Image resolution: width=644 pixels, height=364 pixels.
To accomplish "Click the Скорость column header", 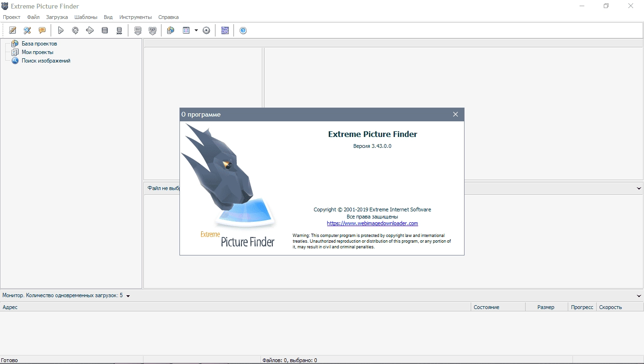I will coord(620,307).
